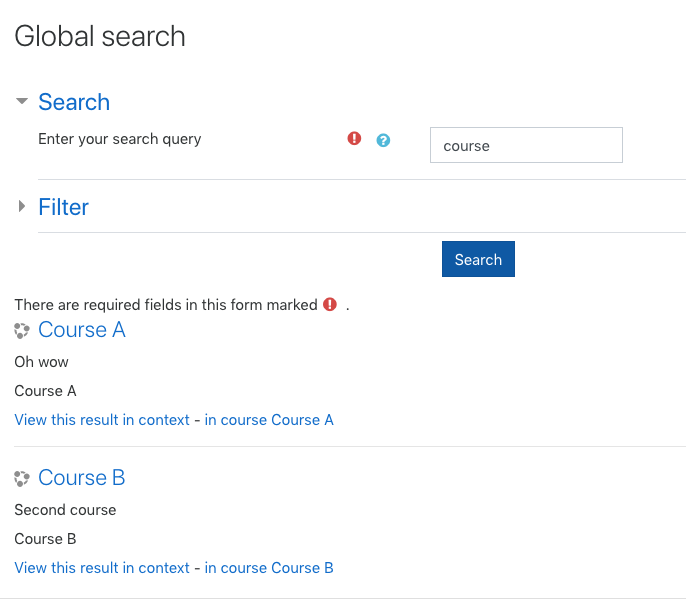This screenshot has width=686, height=600.
Task: View Course B result in context
Action: coord(102,568)
